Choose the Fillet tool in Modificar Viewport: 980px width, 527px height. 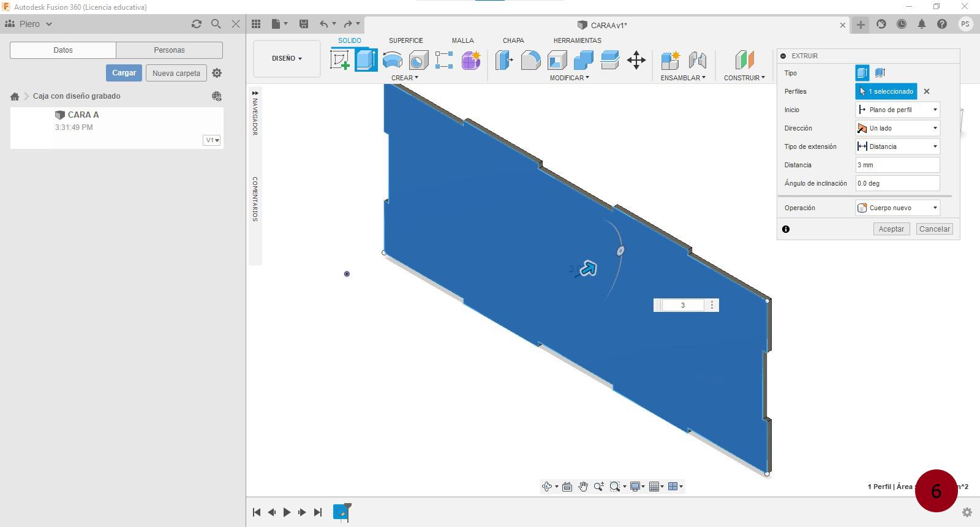[x=530, y=60]
